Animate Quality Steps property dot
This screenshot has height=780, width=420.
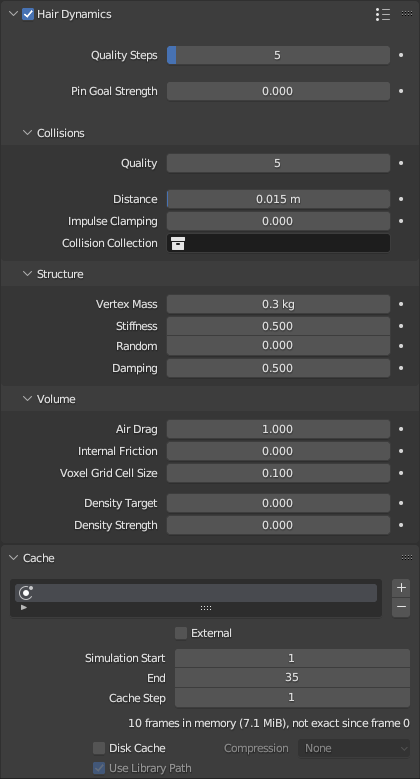pos(401,55)
